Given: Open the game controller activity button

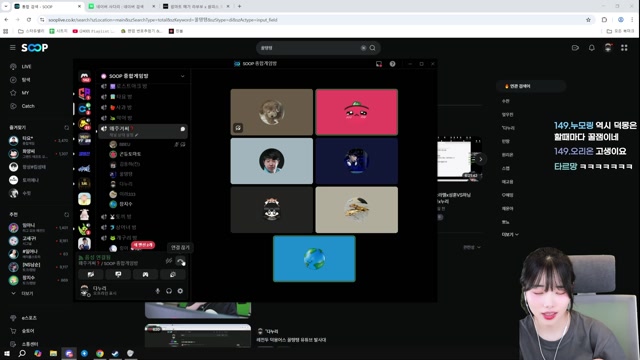Looking at the screenshot, I should (145, 275).
